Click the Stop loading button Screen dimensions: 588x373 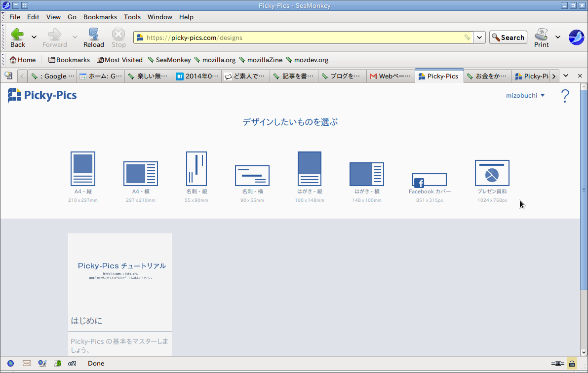(x=118, y=38)
